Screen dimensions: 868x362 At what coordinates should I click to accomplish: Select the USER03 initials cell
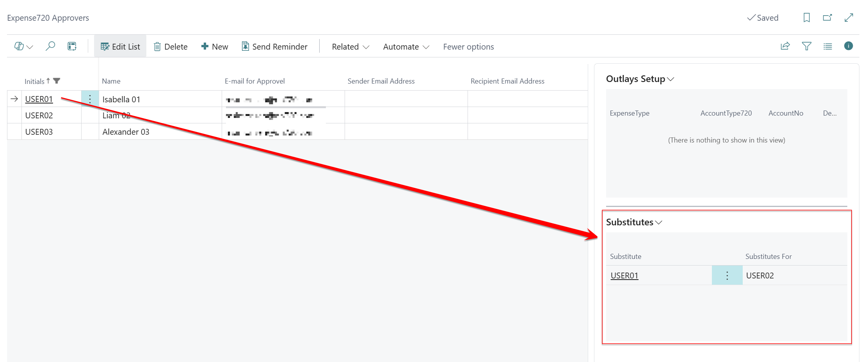click(52, 132)
